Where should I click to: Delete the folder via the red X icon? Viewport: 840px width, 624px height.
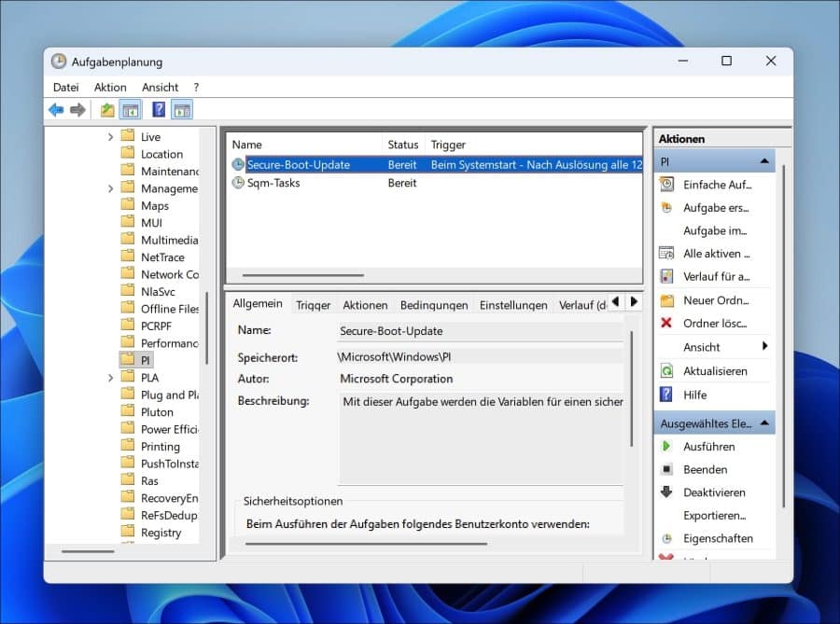coord(666,324)
